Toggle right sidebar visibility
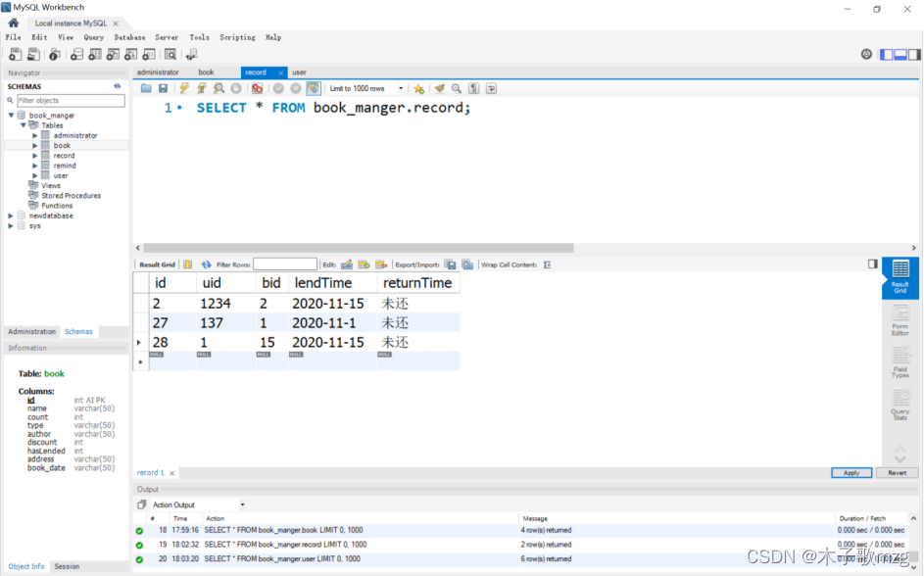 (x=914, y=54)
